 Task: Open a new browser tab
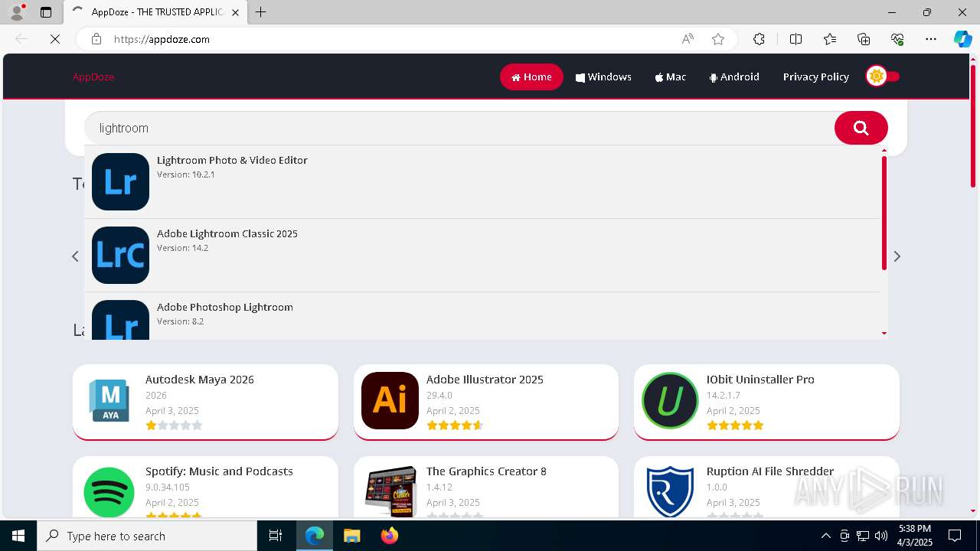[261, 12]
